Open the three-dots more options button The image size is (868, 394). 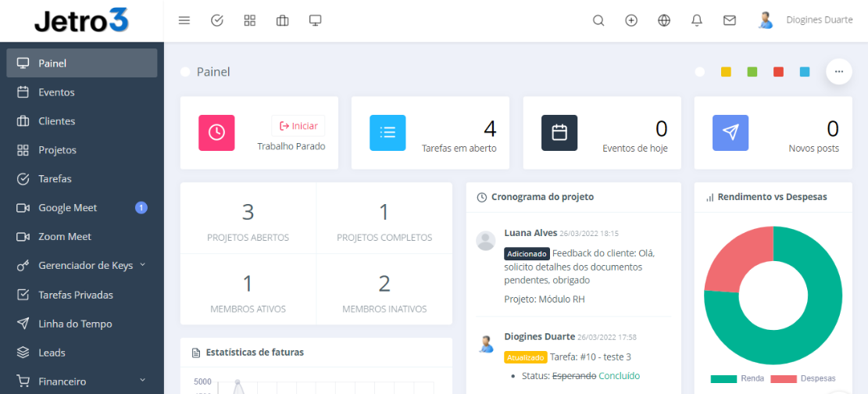pyautogui.click(x=838, y=72)
